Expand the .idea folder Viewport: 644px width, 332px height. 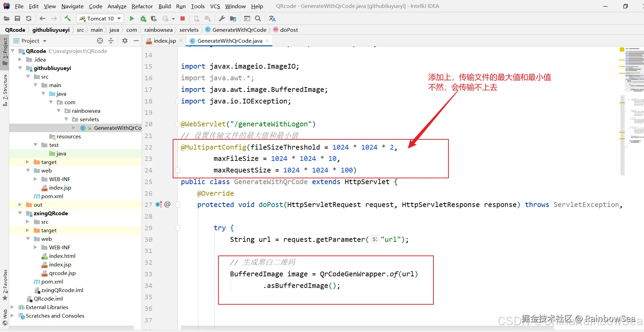coord(20,59)
